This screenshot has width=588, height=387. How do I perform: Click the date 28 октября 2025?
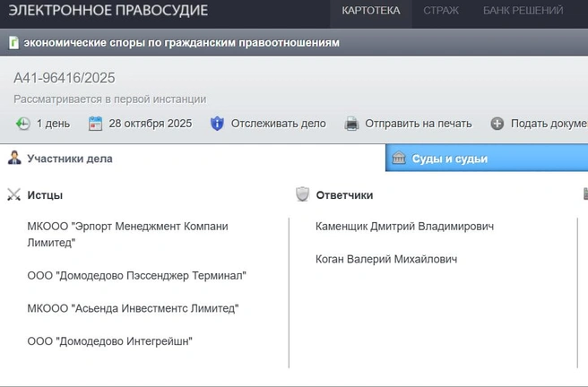[151, 124]
